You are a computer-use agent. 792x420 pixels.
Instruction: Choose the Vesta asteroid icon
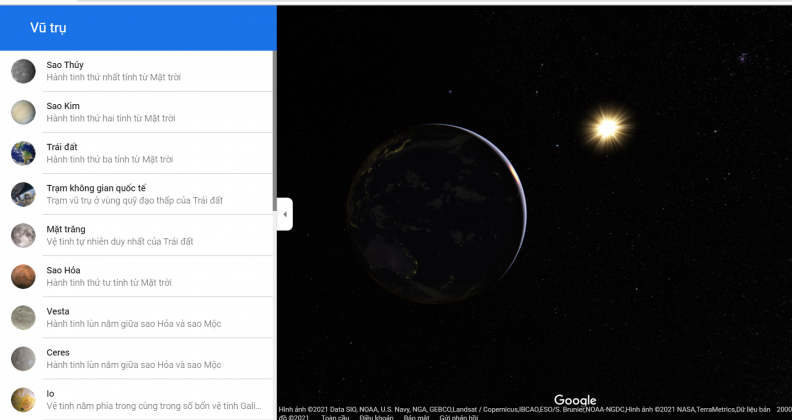pos(23,317)
